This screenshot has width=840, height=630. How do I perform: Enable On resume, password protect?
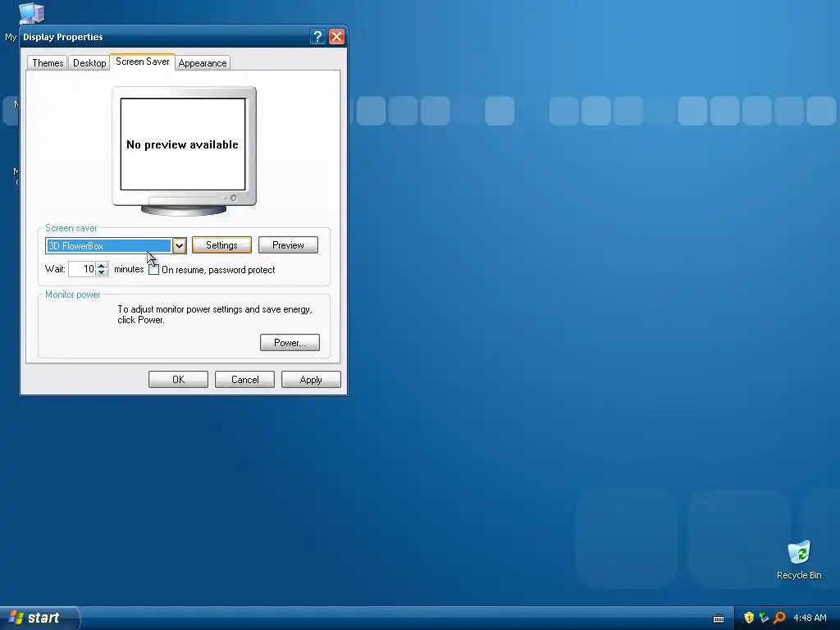(x=153, y=269)
